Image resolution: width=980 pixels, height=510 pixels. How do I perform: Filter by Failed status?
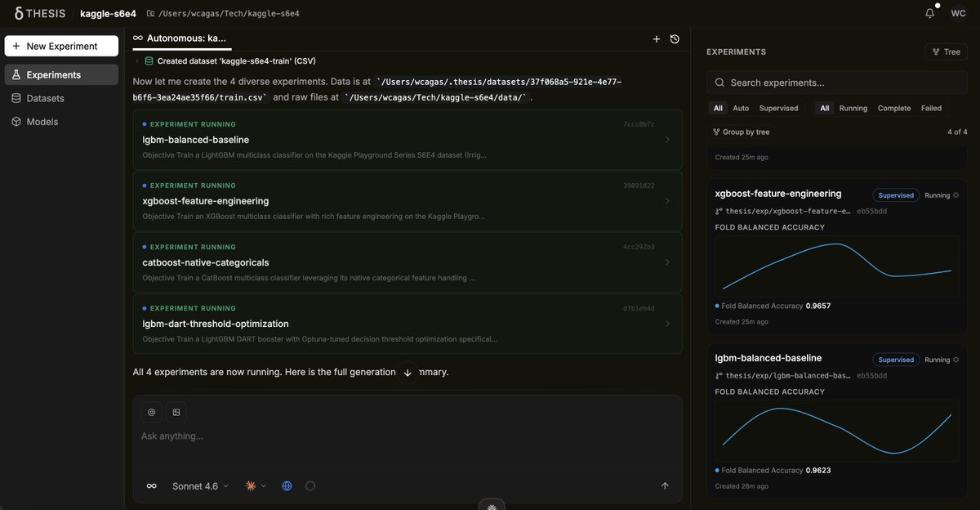pos(931,108)
